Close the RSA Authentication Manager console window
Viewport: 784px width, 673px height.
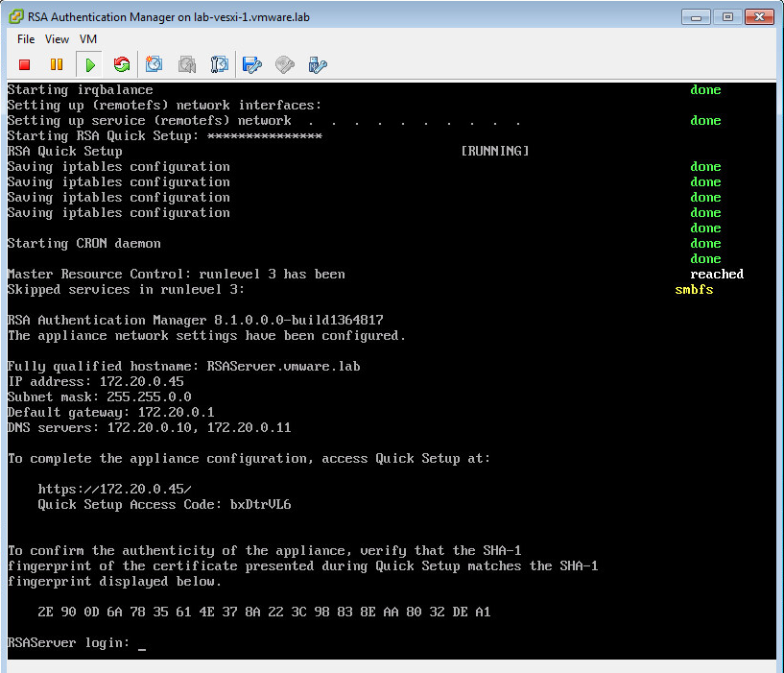pos(759,17)
